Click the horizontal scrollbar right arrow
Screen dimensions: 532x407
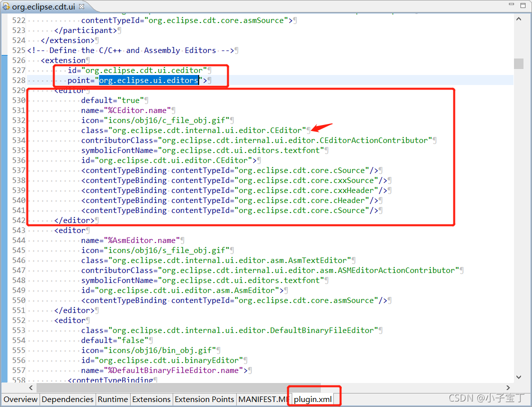(x=508, y=387)
